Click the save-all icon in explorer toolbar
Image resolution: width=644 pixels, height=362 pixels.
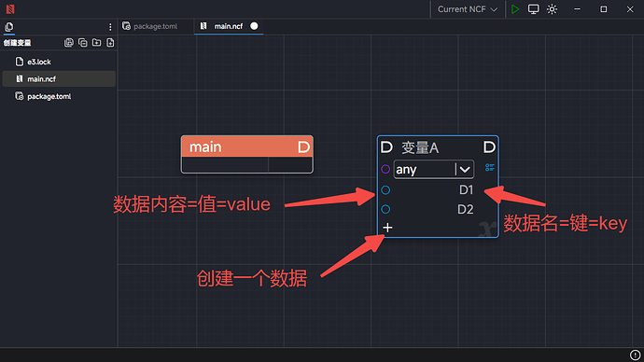click(x=69, y=43)
